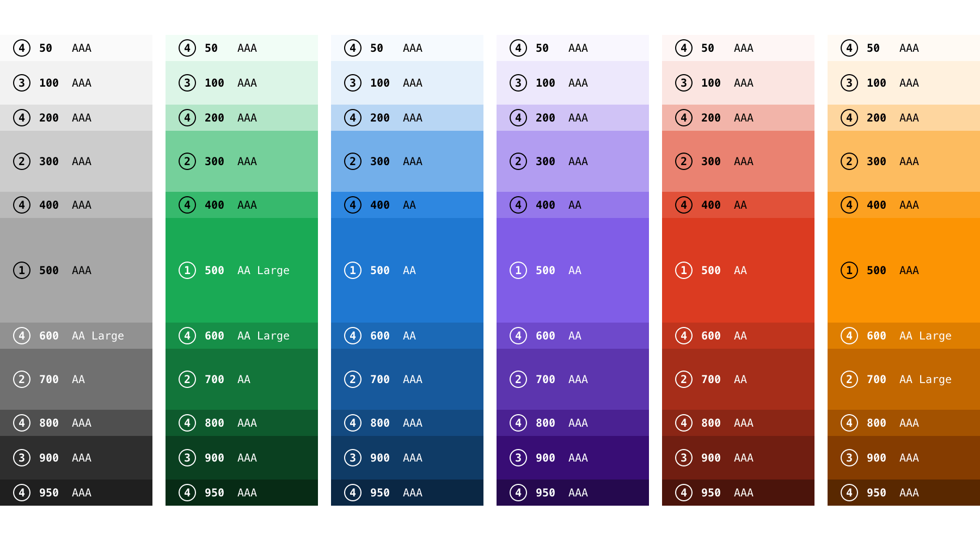Select the orange 800 swatch
Viewport: 980px width, 546px height.
point(904,423)
